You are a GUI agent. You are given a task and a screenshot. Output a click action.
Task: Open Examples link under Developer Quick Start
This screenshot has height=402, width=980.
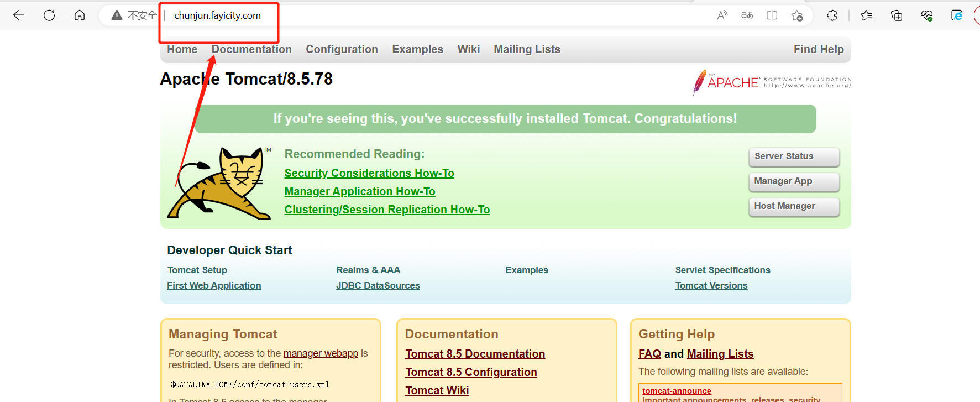(x=527, y=270)
